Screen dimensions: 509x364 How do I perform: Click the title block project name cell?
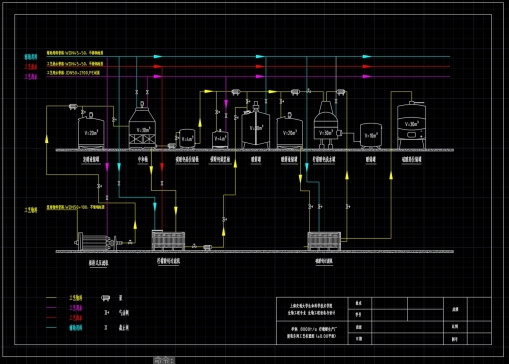312,333
